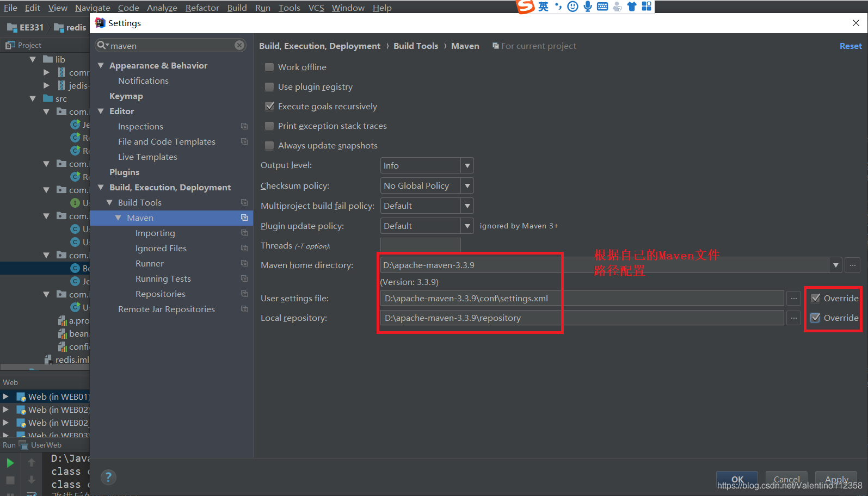Click project-level icon beside Running Tests
Image resolution: width=868 pixels, height=496 pixels.
pos(244,278)
